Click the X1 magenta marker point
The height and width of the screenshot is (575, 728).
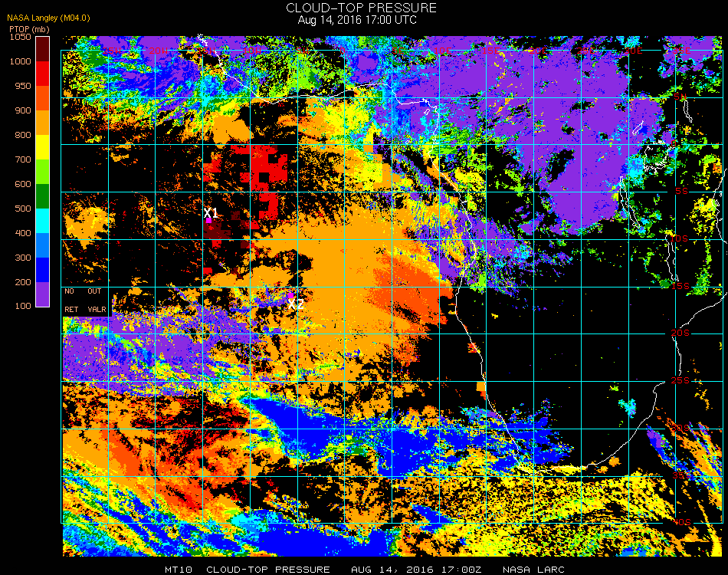coord(208,221)
